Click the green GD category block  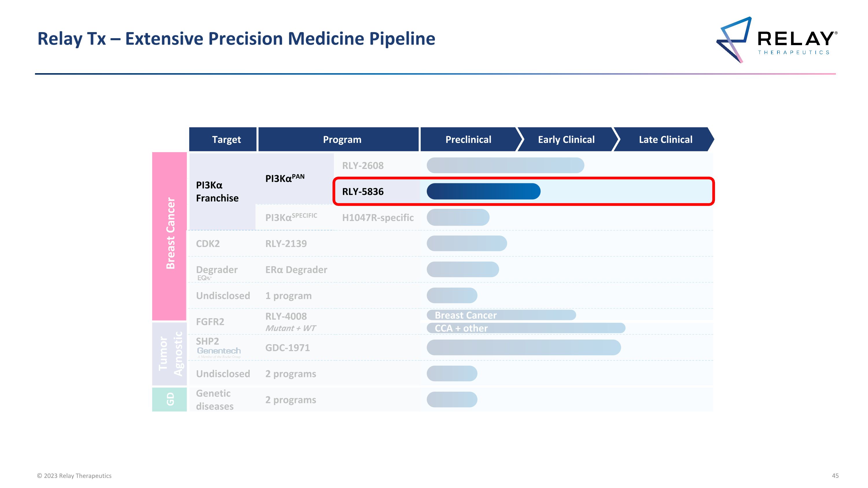[170, 399]
